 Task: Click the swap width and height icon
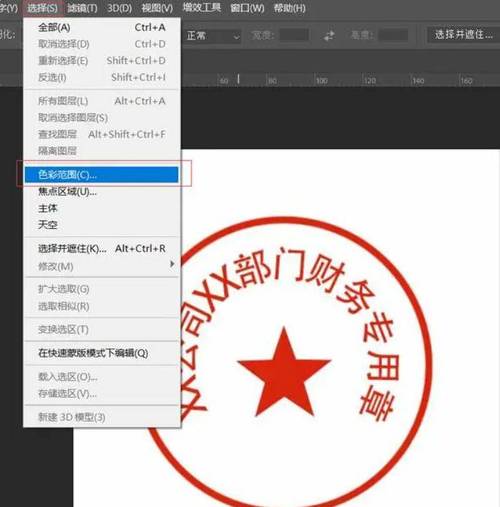coord(329,35)
